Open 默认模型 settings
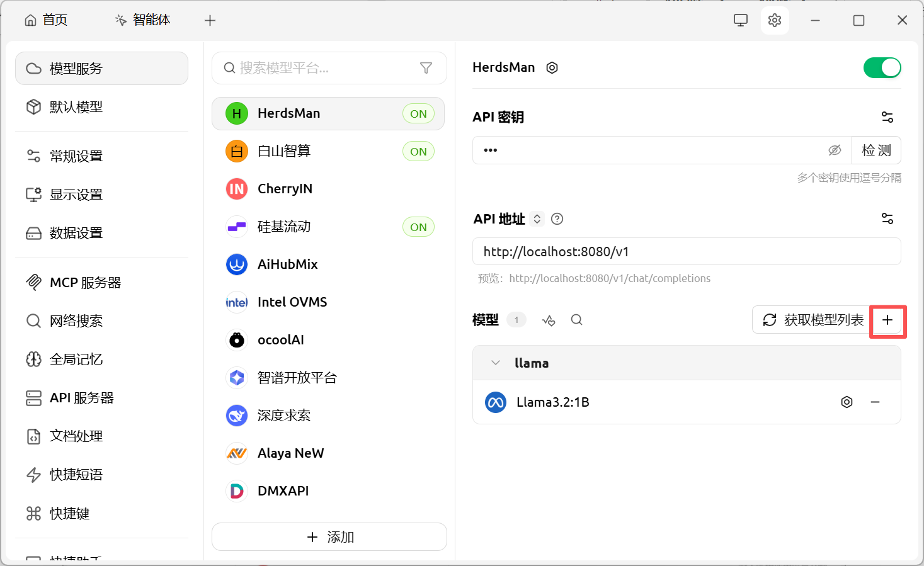 point(101,107)
